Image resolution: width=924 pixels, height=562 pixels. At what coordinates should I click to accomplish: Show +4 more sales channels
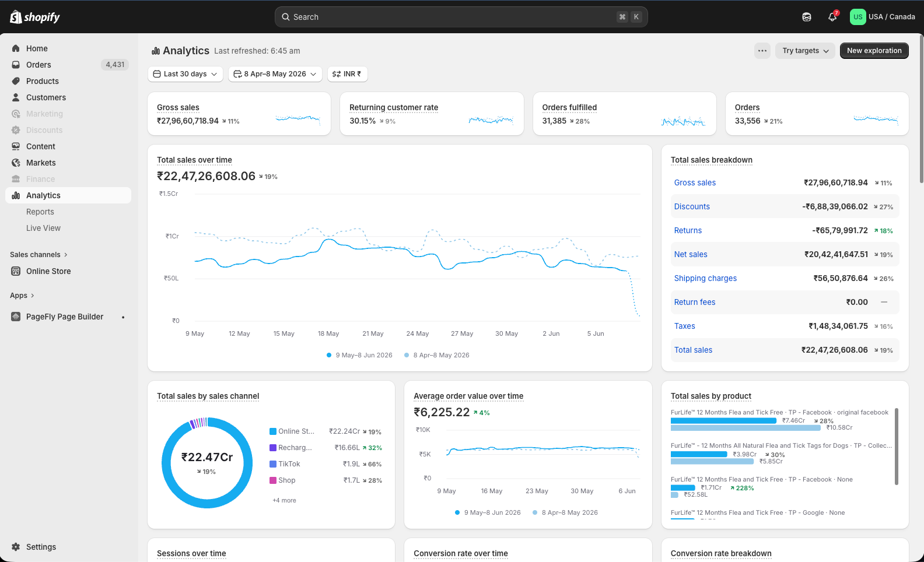pos(284,500)
